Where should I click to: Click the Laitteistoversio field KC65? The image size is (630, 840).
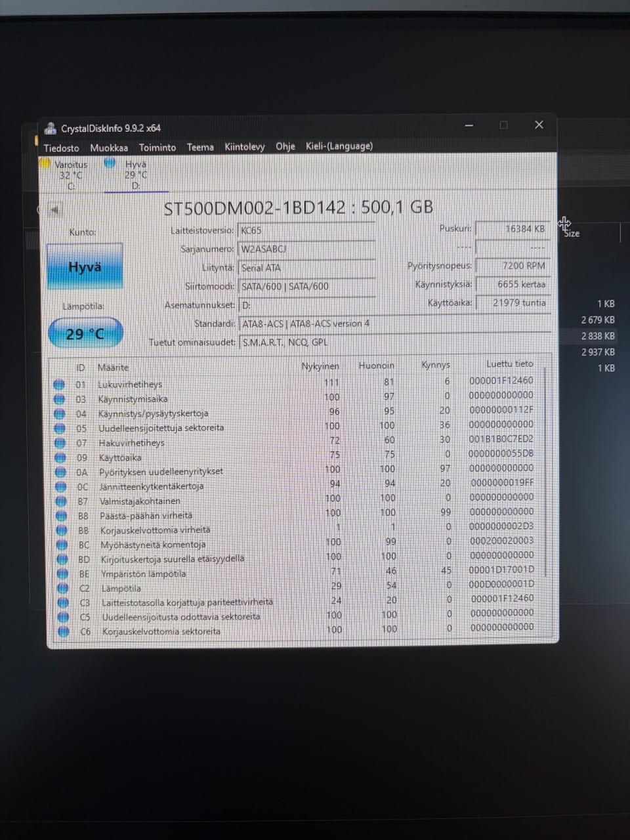pyautogui.click(x=306, y=230)
